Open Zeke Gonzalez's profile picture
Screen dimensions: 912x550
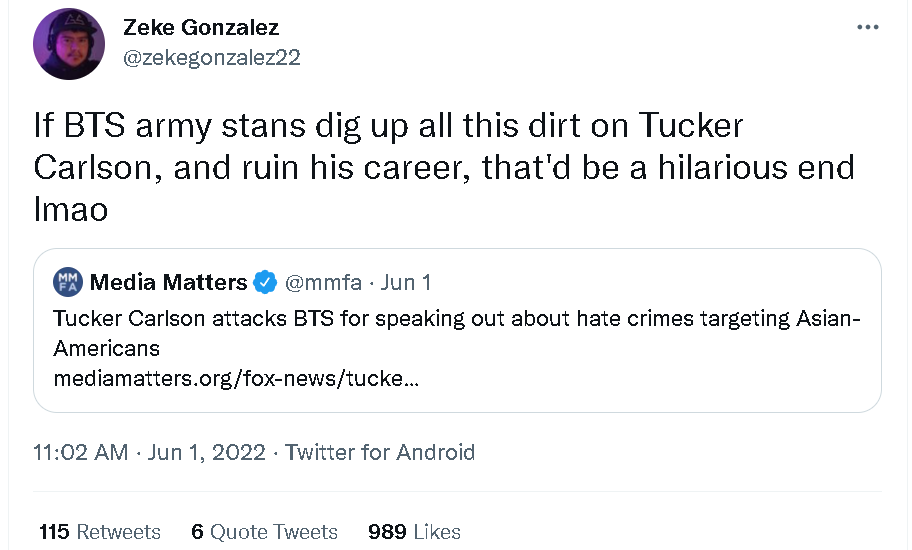[69, 43]
